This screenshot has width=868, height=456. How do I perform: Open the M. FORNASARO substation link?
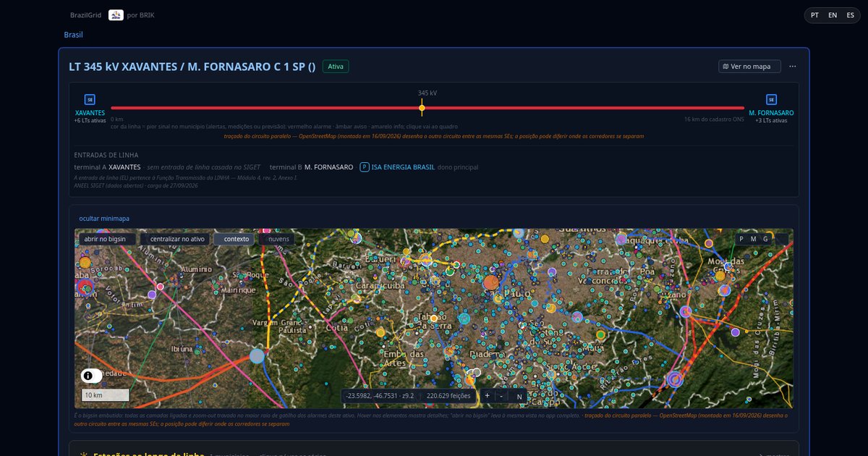pyautogui.click(x=771, y=113)
